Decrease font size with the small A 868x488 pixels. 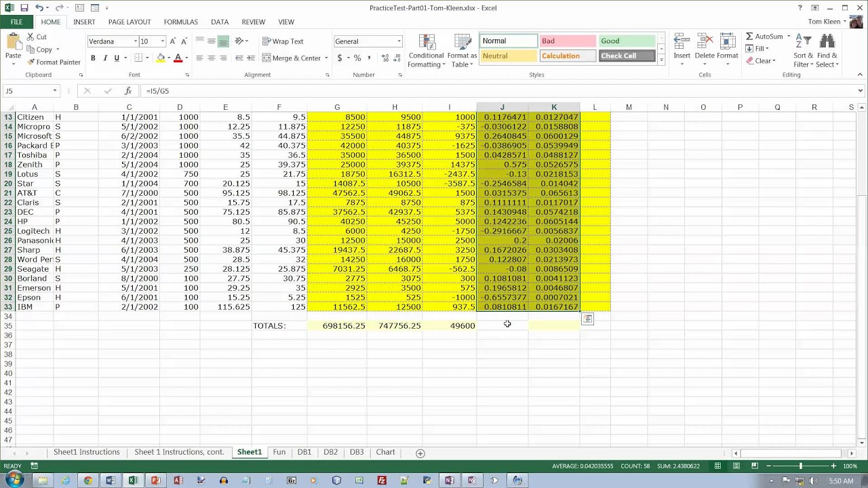184,41
